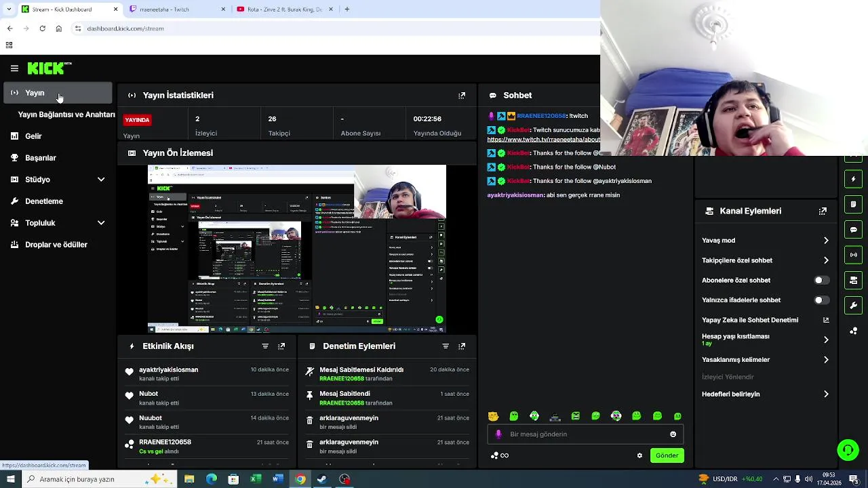868x488 pixels.
Task: Click the lightning bolt widget icon in right rail
Action: pyautogui.click(x=853, y=179)
